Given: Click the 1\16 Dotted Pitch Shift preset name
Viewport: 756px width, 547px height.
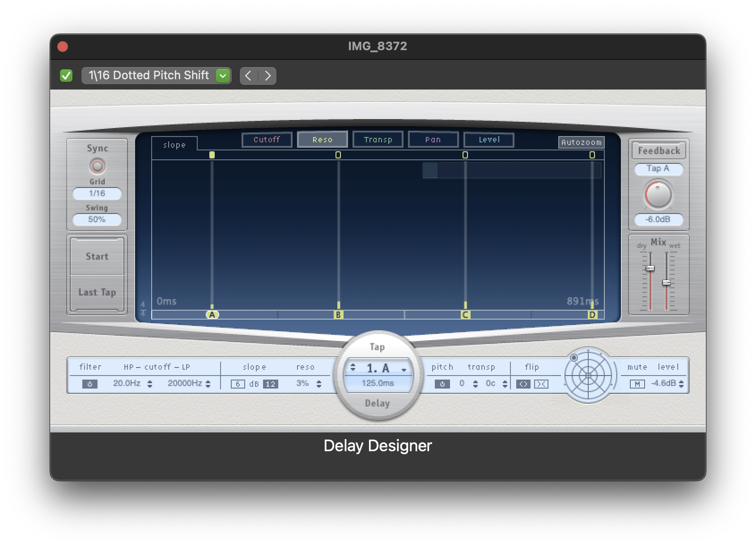Looking at the screenshot, I should pos(149,75).
